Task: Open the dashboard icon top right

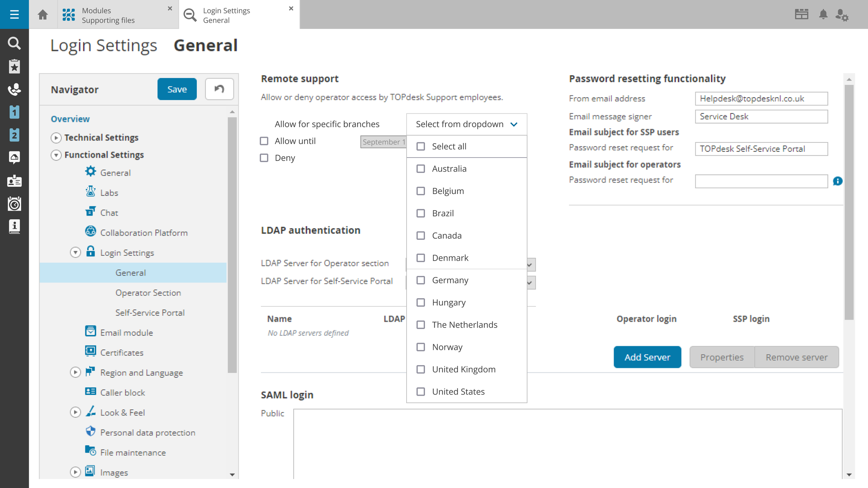Action: (801, 14)
